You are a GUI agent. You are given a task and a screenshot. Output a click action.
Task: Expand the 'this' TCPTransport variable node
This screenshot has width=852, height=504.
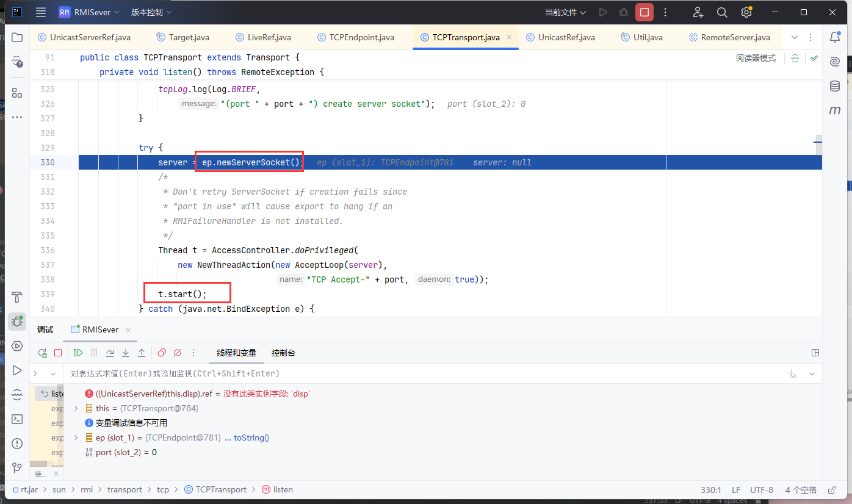click(x=76, y=408)
